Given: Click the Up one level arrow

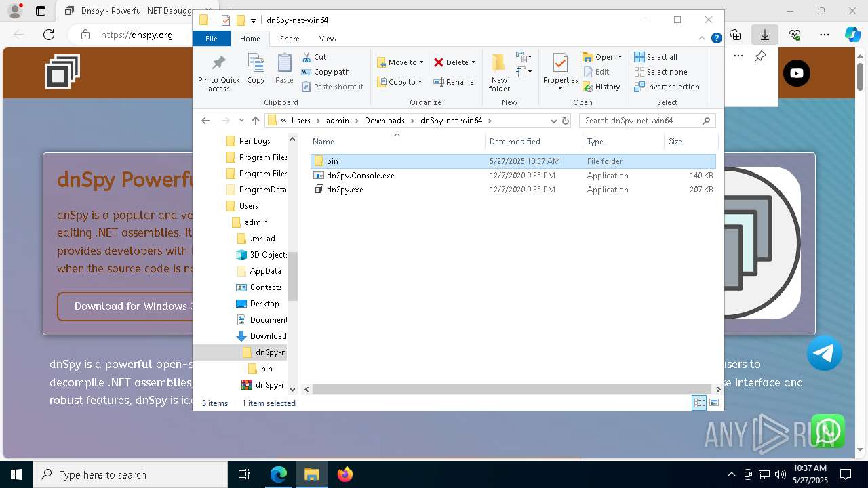Looking at the screenshot, I should tap(255, 121).
